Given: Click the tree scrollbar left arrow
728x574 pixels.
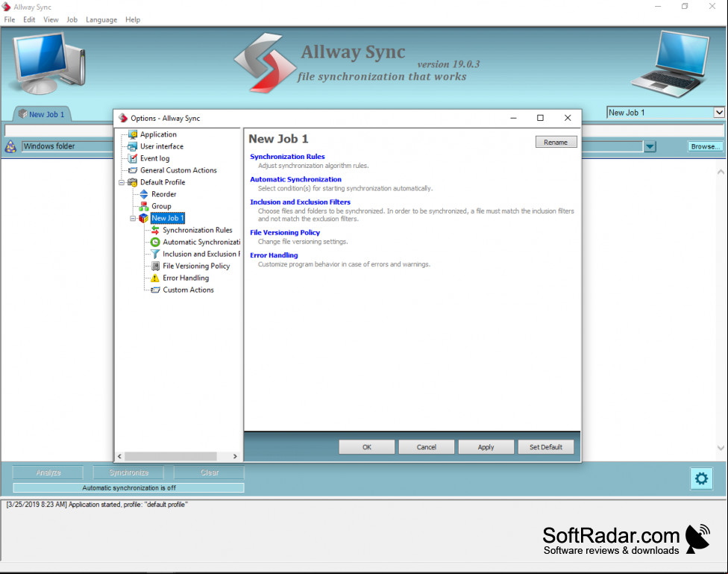Looking at the screenshot, I should tap(119, 456).
